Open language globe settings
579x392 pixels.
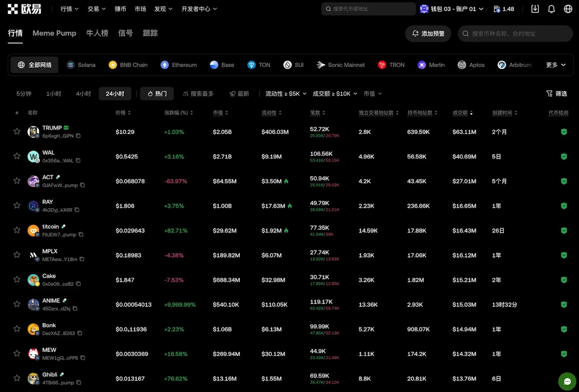[x=568, y=9]
